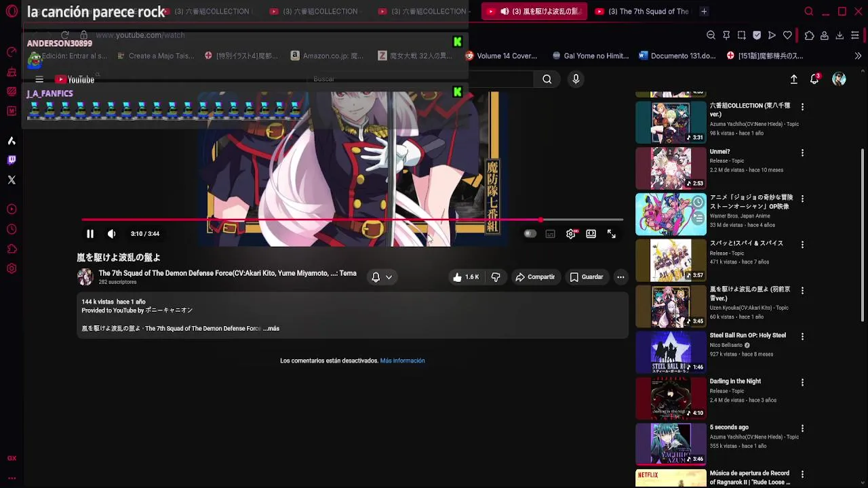Open options menu for 六番組COLLECTION suggested video
The image size is (868, 488).
802,107
